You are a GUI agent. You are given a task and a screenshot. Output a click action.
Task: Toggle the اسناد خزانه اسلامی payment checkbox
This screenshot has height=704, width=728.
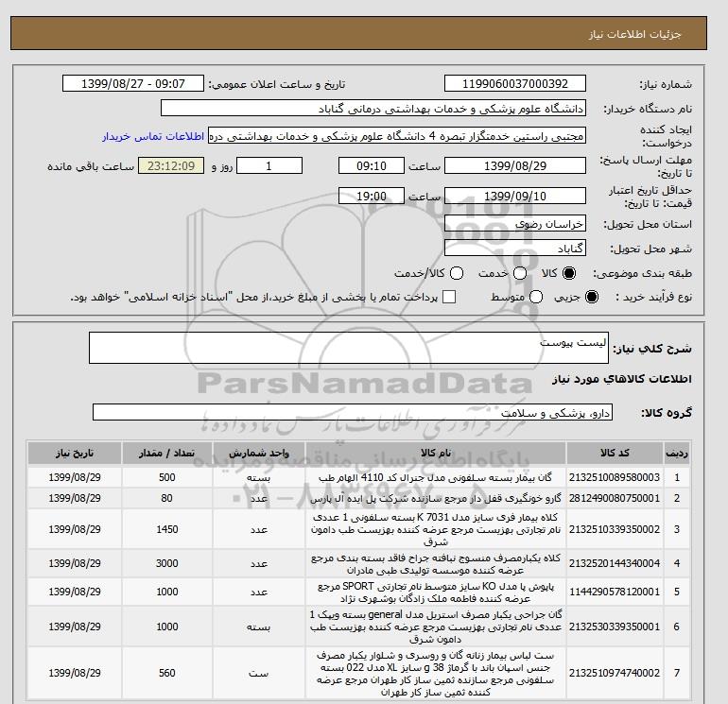(449, 297)
